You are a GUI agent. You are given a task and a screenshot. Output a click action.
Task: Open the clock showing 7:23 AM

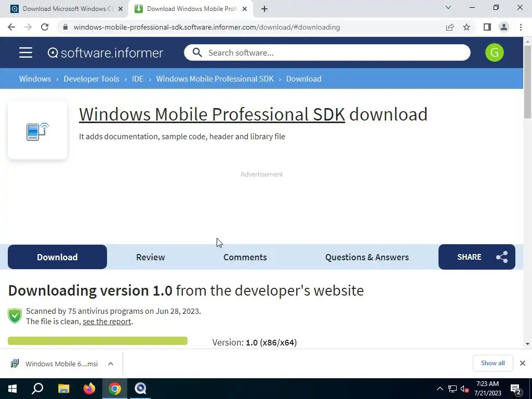point(487,389)
